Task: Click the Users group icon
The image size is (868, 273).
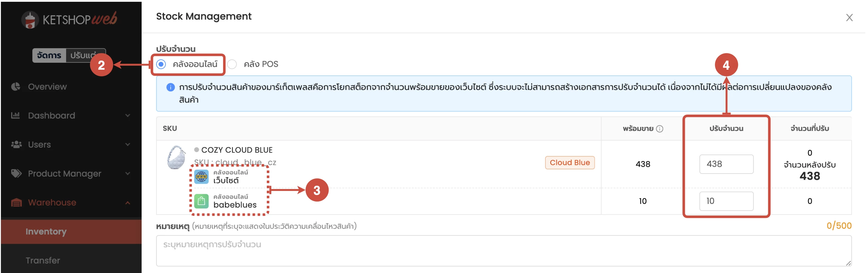Action: pos(16,145)
